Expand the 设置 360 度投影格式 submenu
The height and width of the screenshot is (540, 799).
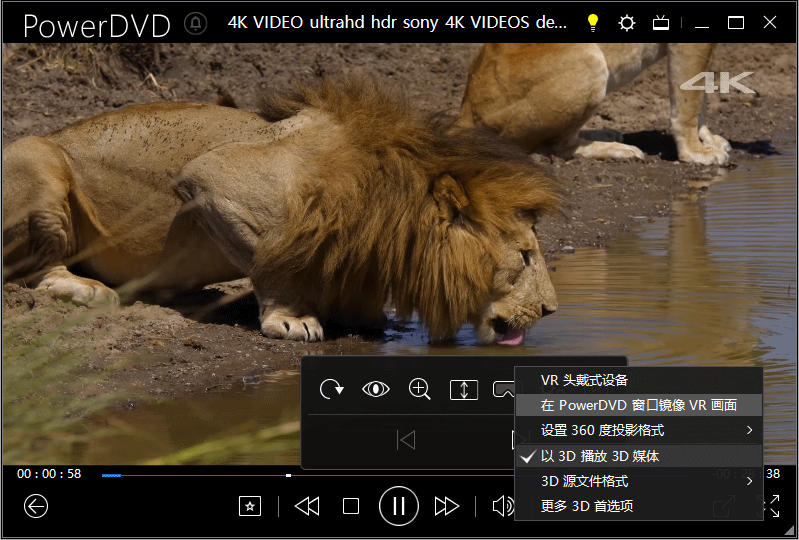pos(638,430)
